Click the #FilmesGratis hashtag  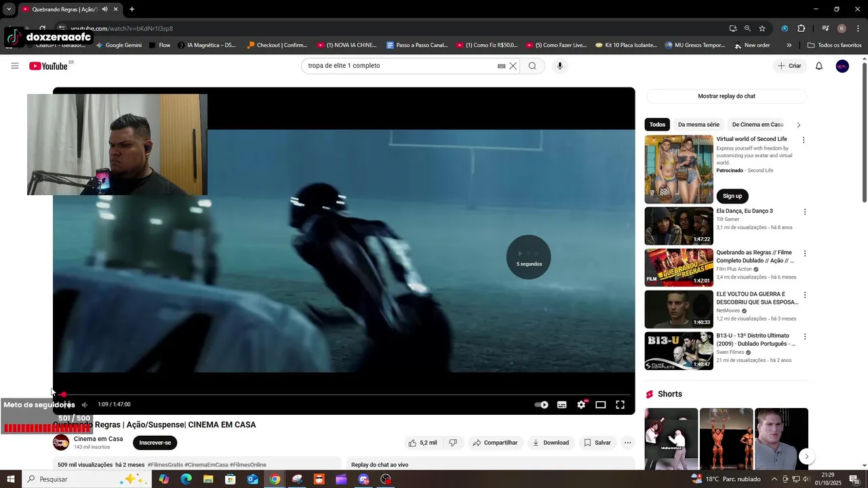165,465
